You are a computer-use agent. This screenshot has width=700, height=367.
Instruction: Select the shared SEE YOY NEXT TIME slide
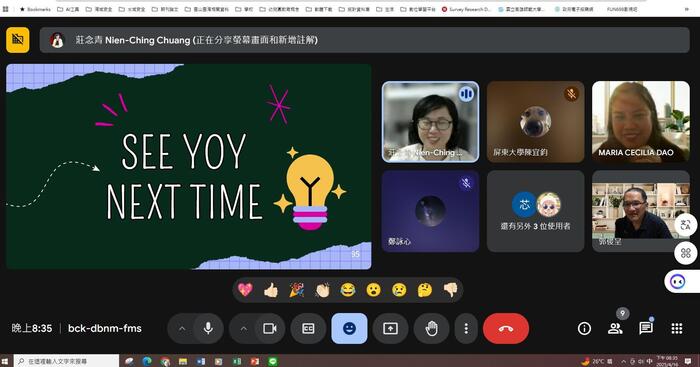(x=188, y=167)
